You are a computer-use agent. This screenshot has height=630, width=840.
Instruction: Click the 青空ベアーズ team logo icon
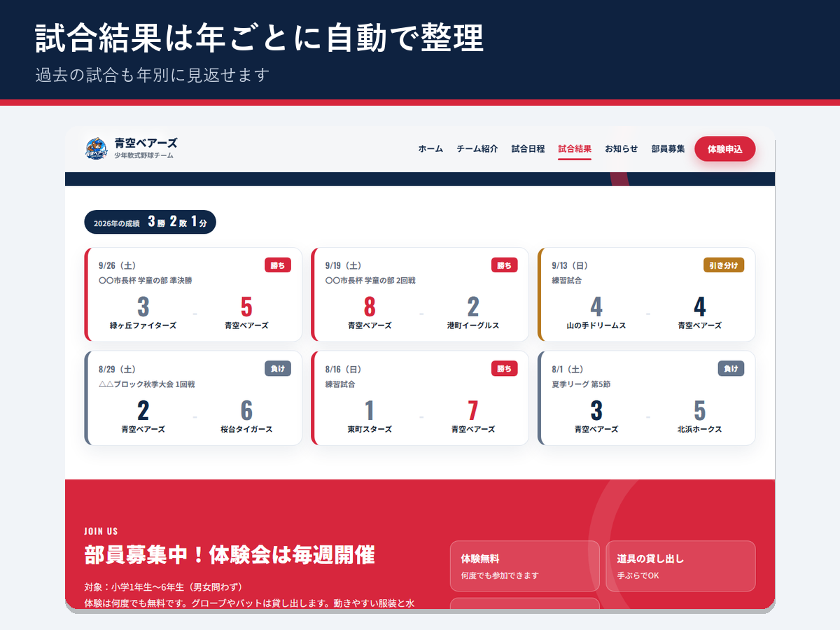pos(97,148)
